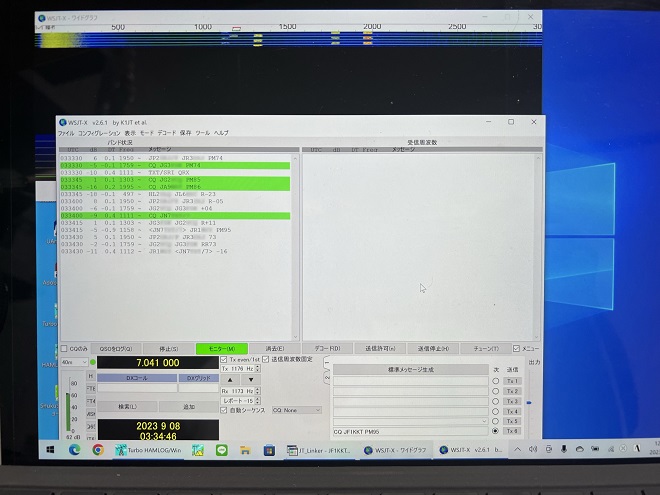Open File Explorer from the taskbar
This screenshot has width=660, height=495.
[x=245, y=450]
